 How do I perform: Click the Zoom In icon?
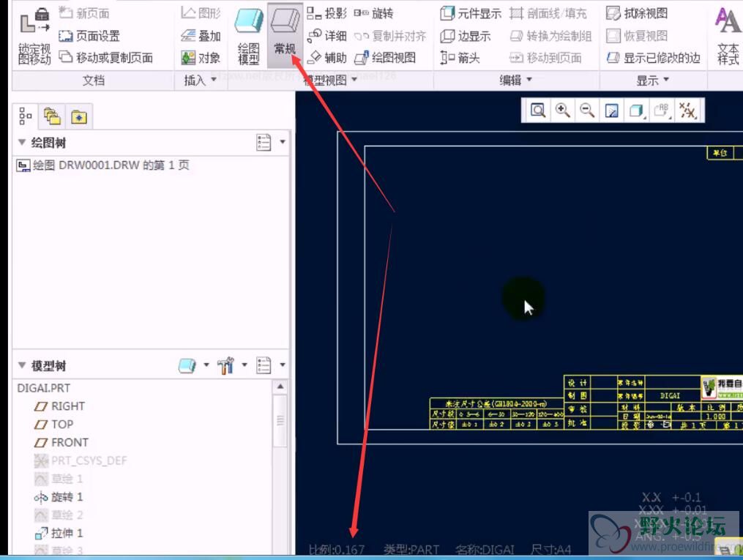562,111
